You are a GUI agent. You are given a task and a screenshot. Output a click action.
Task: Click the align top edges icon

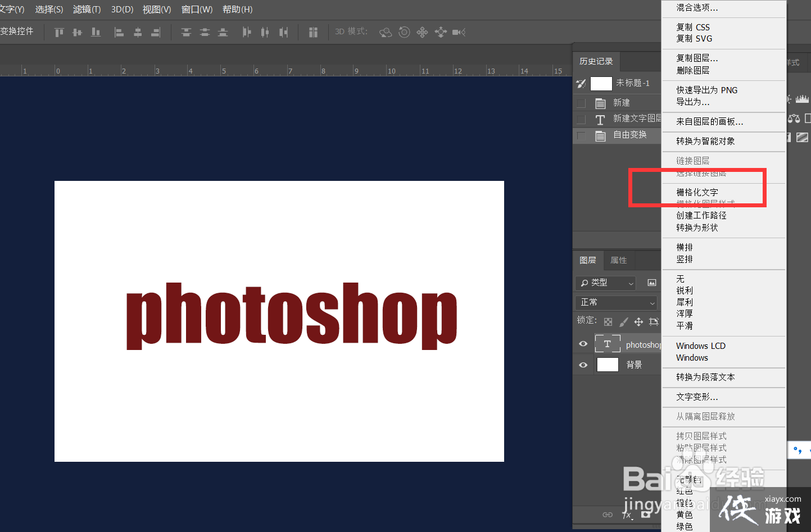59,32
